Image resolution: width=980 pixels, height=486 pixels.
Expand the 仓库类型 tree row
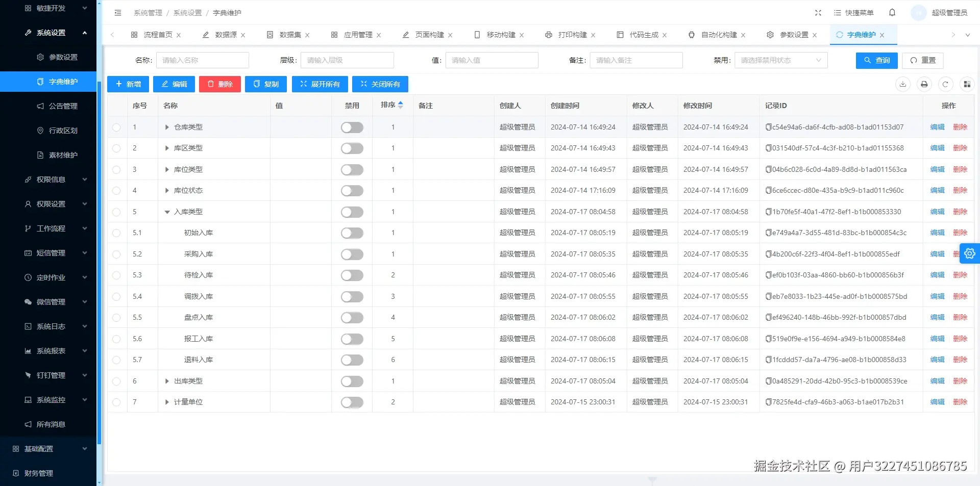167,127
